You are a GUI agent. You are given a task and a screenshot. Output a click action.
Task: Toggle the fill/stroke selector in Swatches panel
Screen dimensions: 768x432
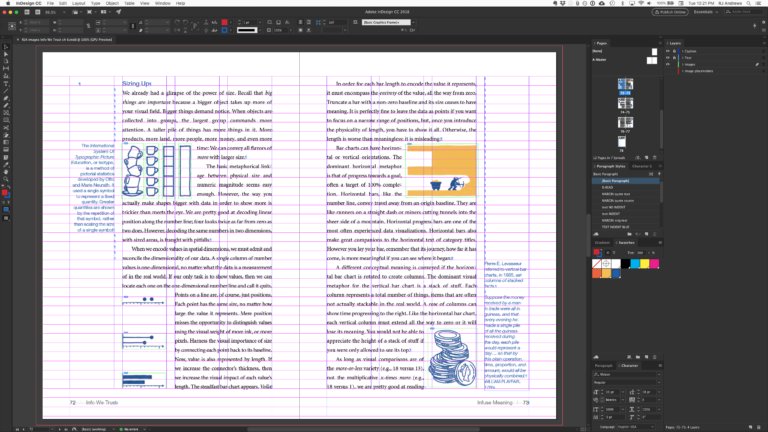click(597, 253)
